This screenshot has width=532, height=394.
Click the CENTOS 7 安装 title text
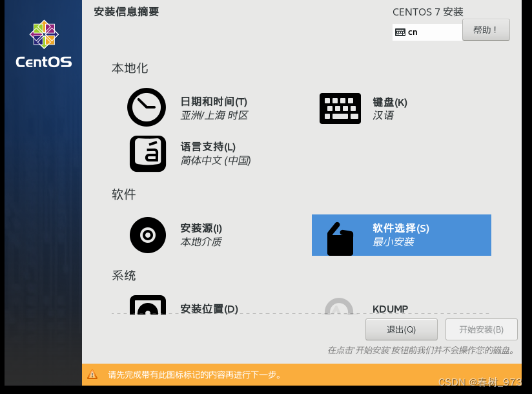pyautogui.click(x=428, y=12)
